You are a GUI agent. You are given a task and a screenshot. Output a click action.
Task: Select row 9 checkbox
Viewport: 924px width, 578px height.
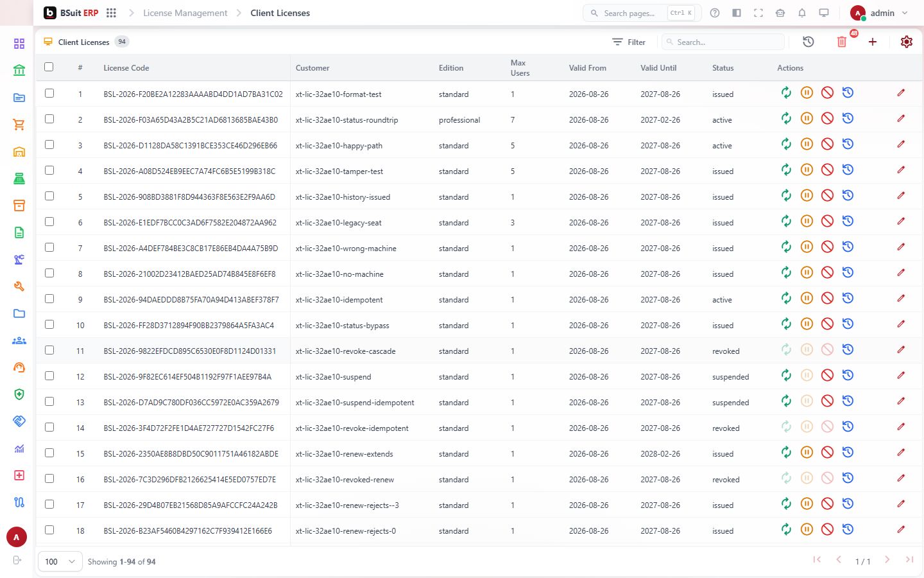[x=49, y=299]
